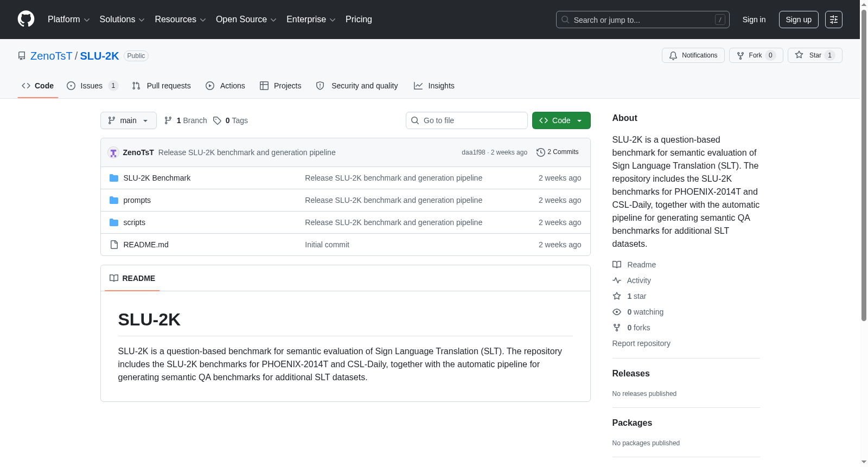Viewport: 868px width, 467px height.
Task: Open commit hash daa1f98
Action: tap(474, 152)
